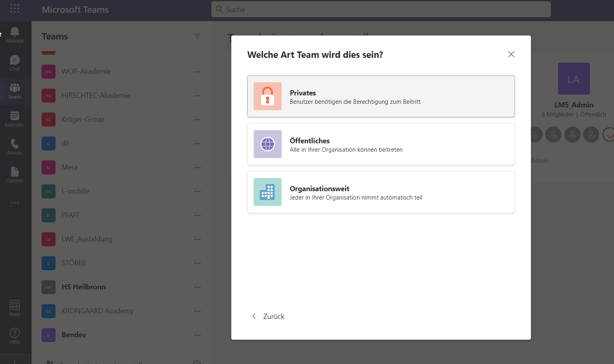This screenshot has width=614, height=364.
Task: Open the Aktivität bell icon
Action: [15, 35]
